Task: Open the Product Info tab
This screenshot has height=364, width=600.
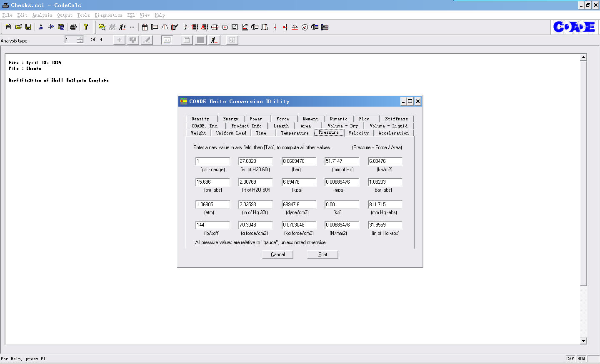Action: [x=247, y=126]
